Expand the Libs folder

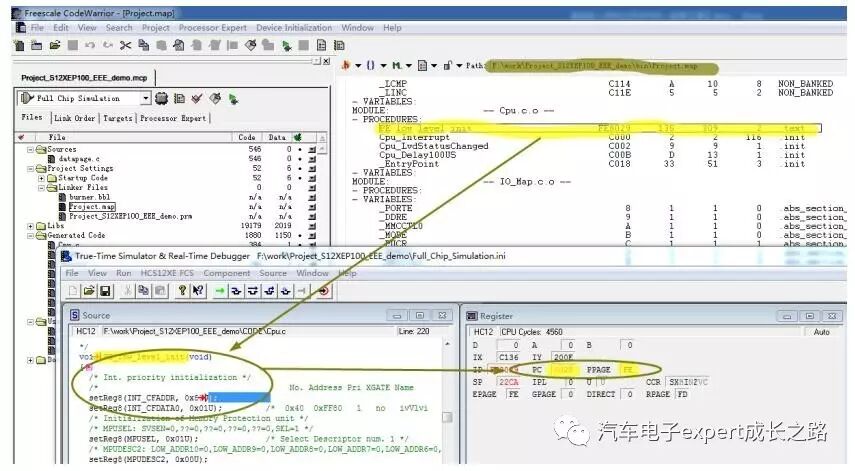[x=31, y=226]
